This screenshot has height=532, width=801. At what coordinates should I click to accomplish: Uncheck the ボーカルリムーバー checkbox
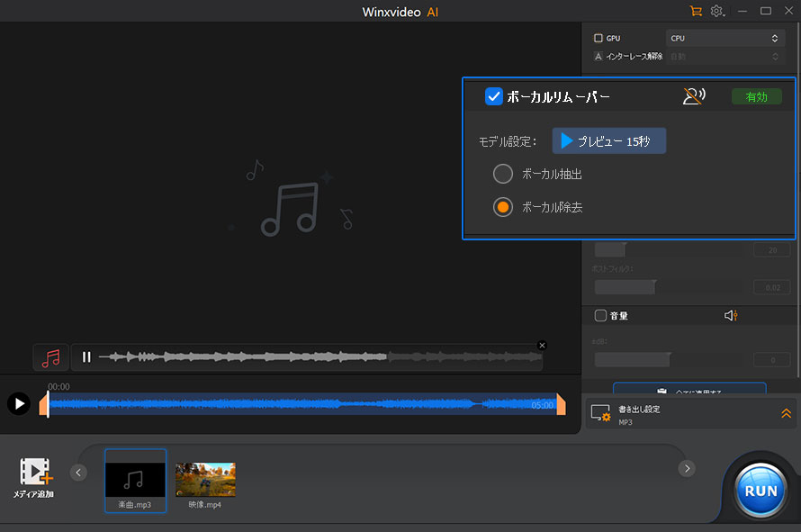tap(493, 96)
